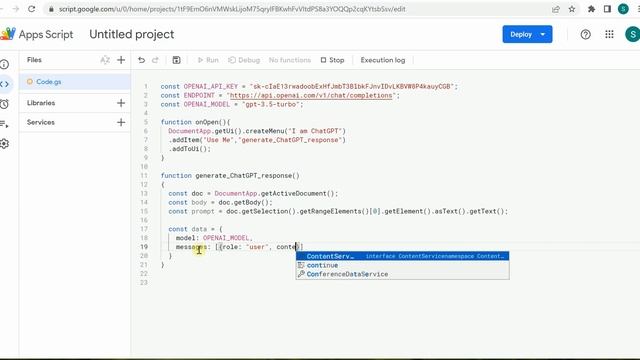Open the Execution log
Image resolution: width=640 pixels, height=360 pixels.
tap(383, 60)
